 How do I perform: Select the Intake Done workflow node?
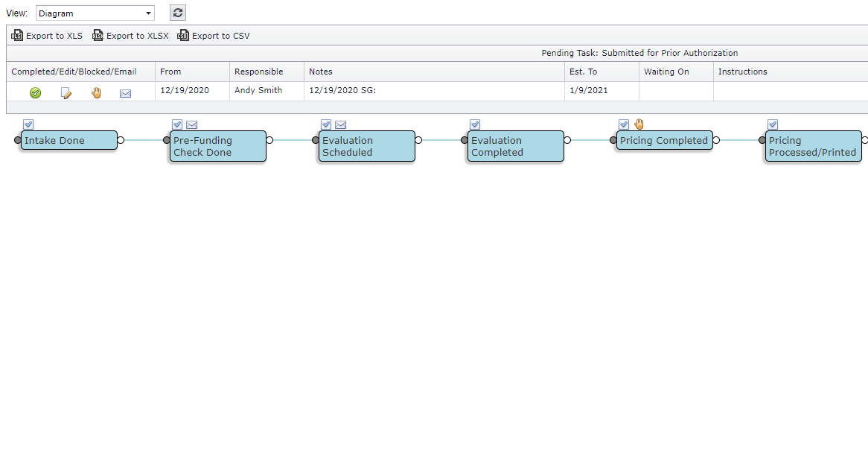pyautogui.click(x=68, y=141)
